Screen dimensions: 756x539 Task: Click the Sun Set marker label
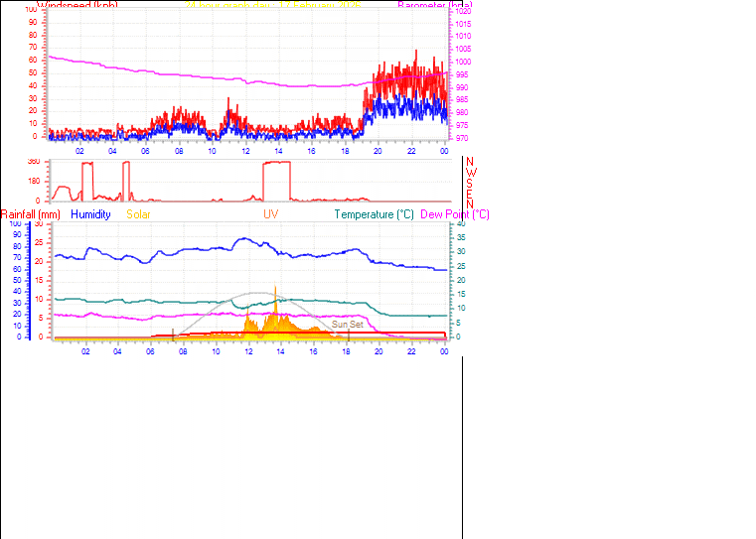click(x=347, y=324)
